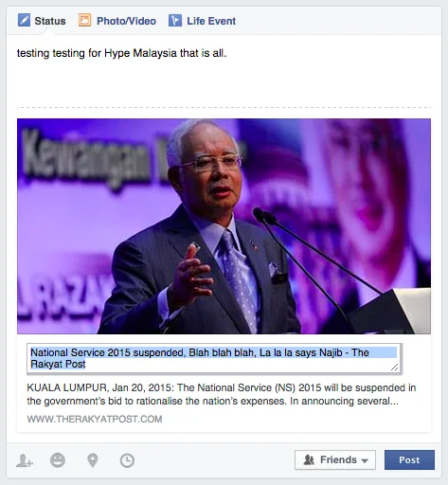Click the Life Event flag icon
Screen dimensions: 448x485
pos(175,20)
